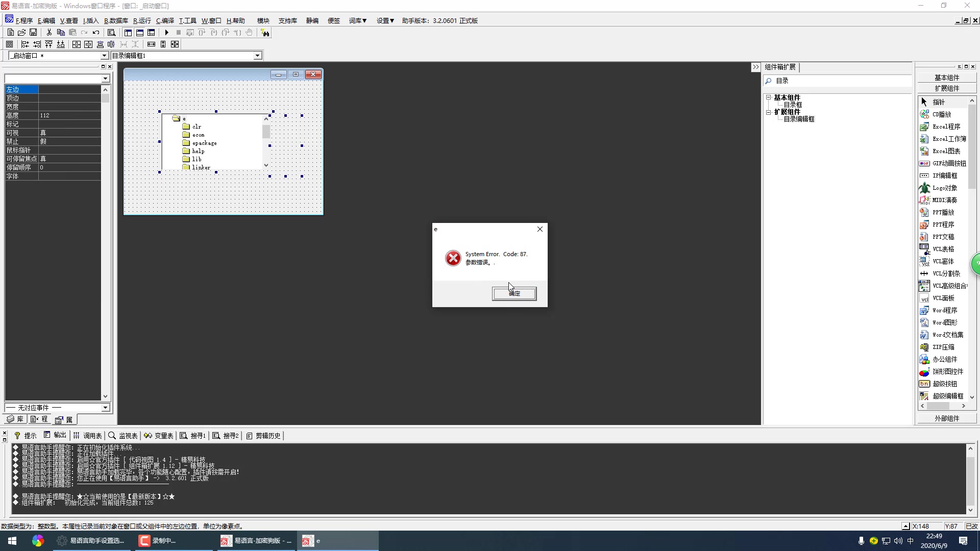Collapse the 基本组件 tree node
The width and height of the screenshot is (980, 551).
pyautogui.click(x=768, y=97)
